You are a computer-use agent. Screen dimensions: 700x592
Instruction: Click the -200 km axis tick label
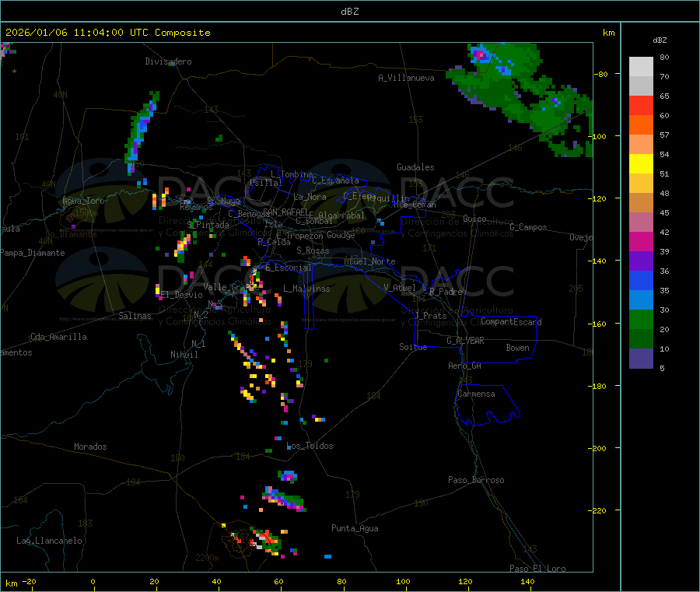pos(597,449)
